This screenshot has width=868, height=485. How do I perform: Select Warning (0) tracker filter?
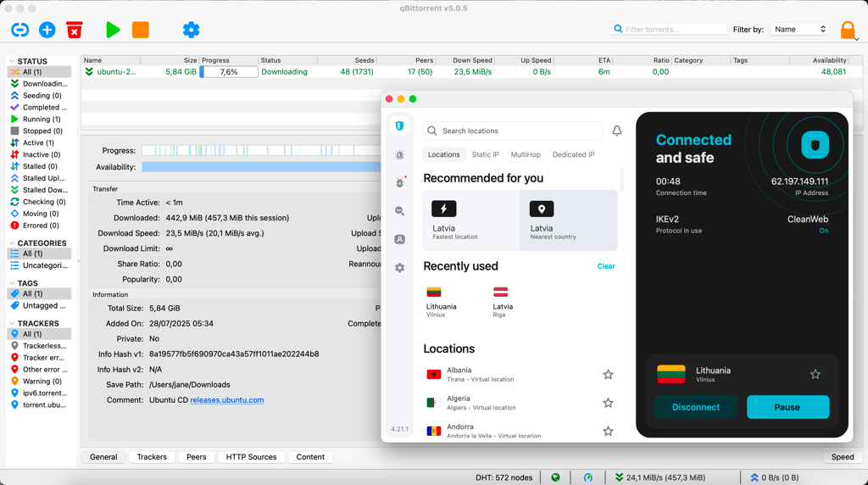39,381
